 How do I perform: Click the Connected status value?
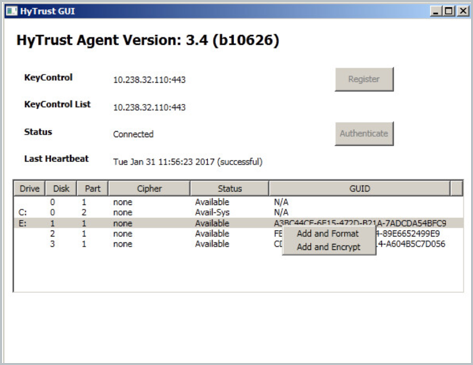[x=133, y=134]
